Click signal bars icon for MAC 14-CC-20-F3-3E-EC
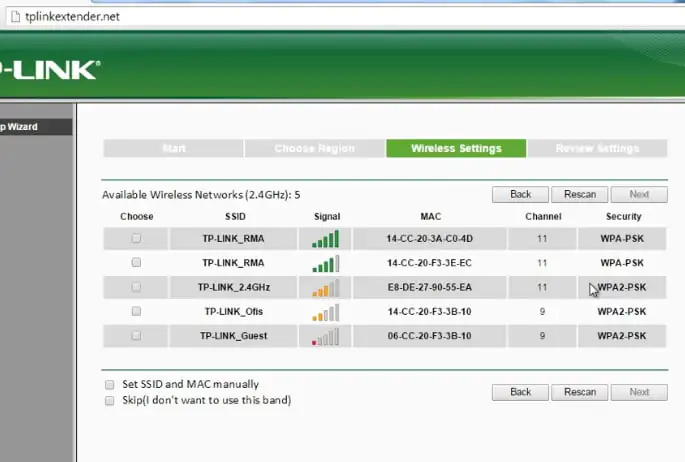685x462 pixels. tap(325, 263)
